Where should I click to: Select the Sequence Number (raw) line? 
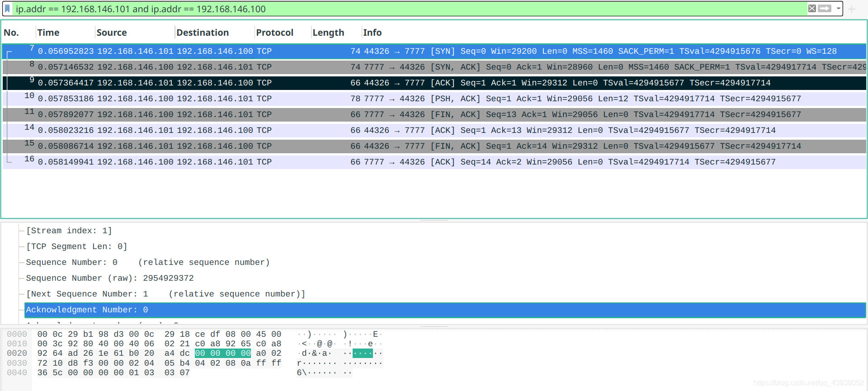109,278
